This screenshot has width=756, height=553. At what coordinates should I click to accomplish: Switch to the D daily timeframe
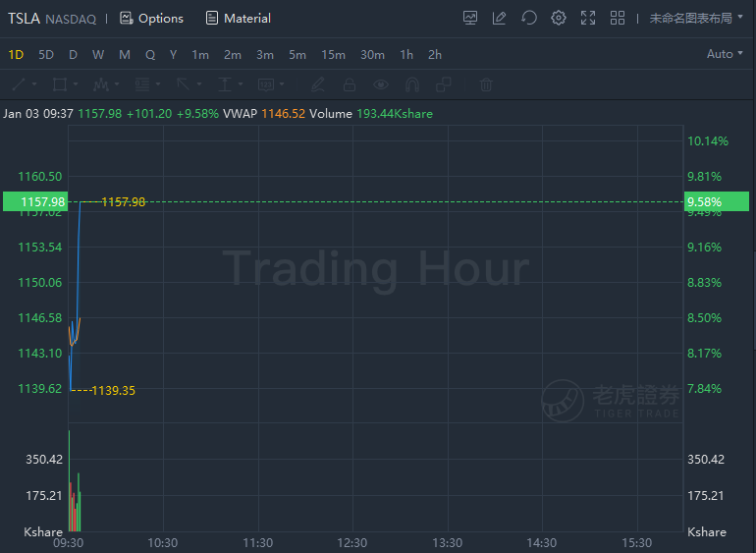tap(73, 55)
